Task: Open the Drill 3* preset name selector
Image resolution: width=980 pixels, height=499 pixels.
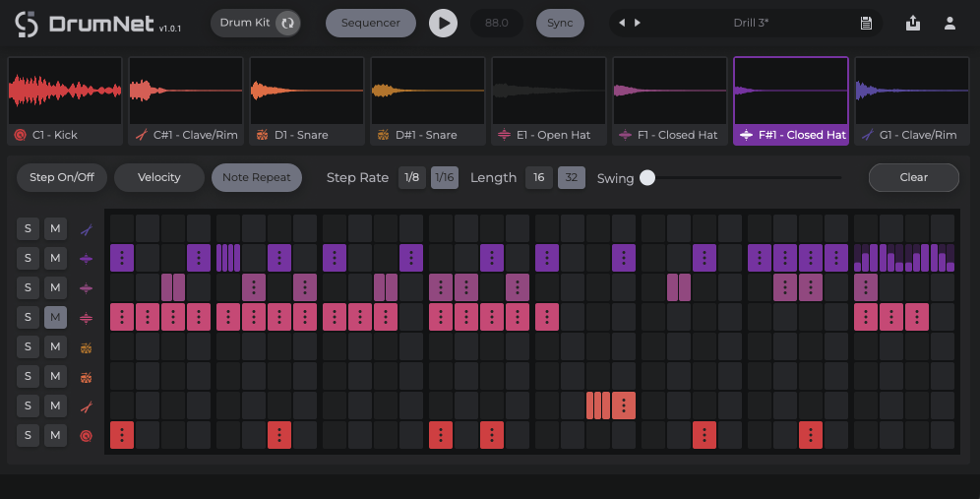Action: (x=751, y=24)
